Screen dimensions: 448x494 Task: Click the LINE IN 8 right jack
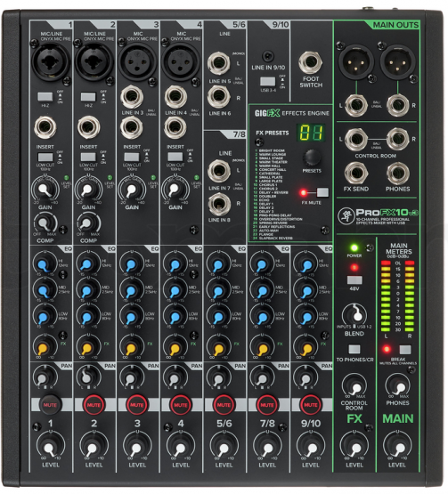coord(219,204)
